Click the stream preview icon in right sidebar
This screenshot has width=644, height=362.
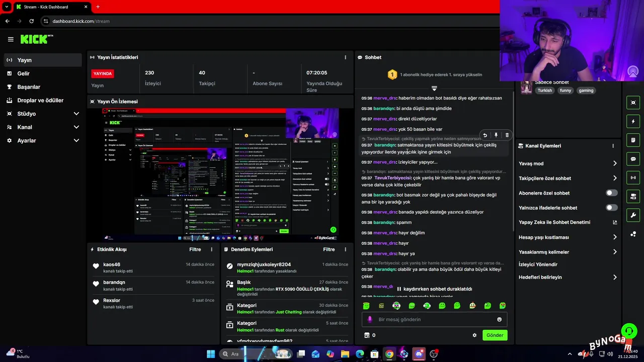[633, 103]
